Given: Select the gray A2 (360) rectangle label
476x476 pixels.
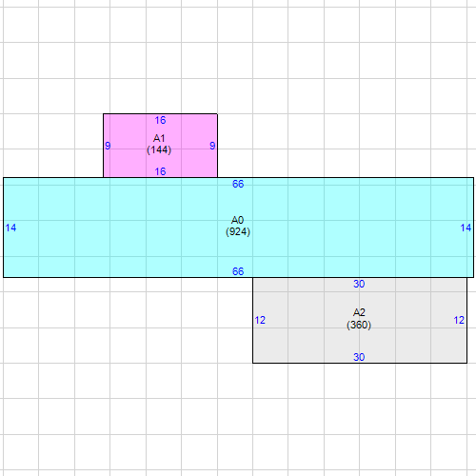Looking at the screenshot, I should 359,319.
